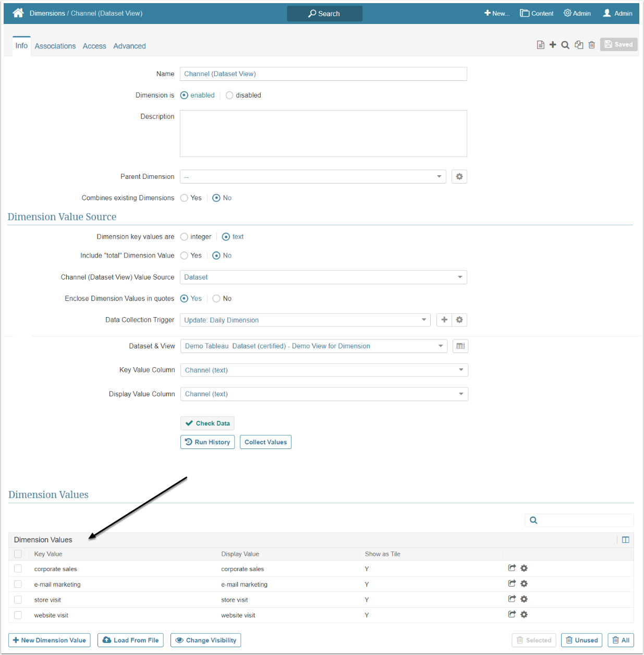
Task: Click into the Description text area
Action: pyautogui.click(x=323, y=134)
